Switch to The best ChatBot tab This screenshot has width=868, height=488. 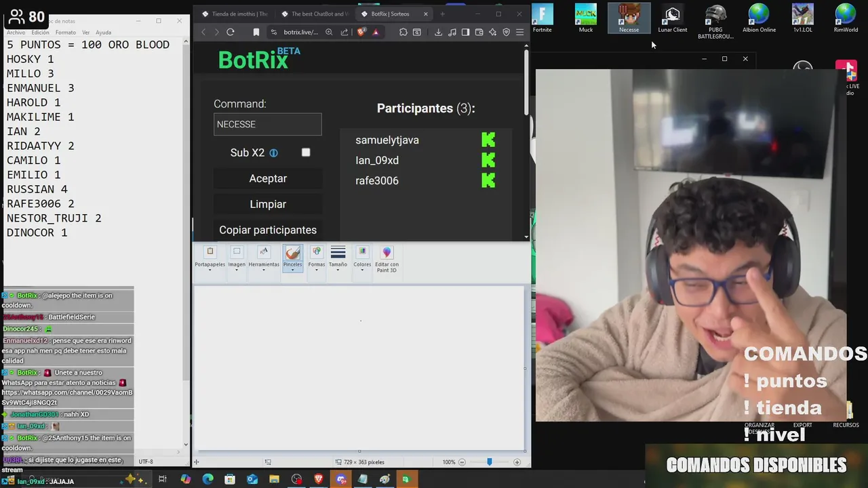pyautogui.click(x=315, y=14)
